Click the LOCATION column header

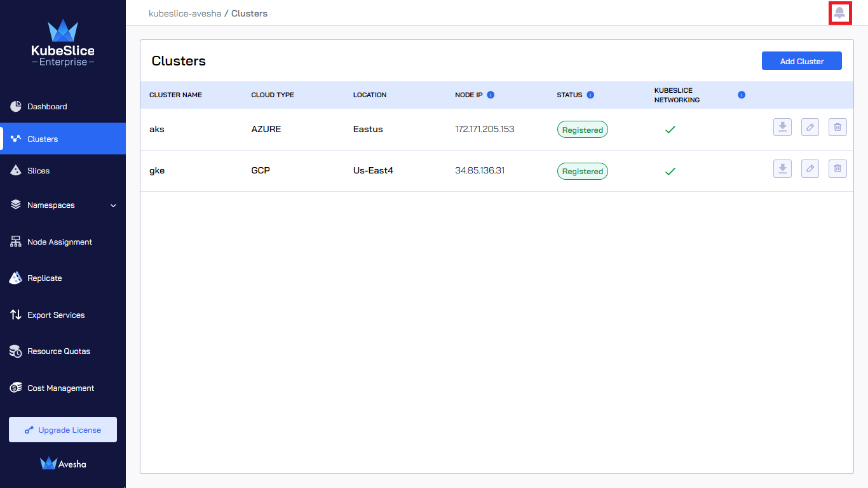[x=370, y=95]
